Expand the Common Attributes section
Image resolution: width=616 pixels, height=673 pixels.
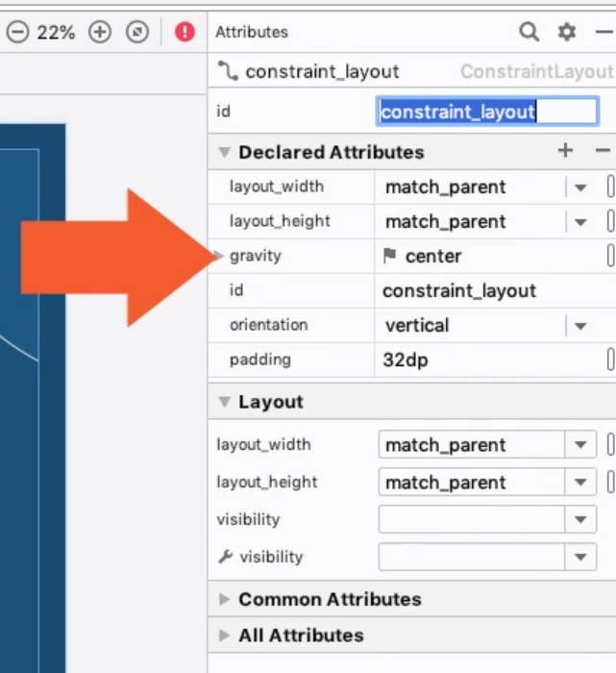point(224,599)
